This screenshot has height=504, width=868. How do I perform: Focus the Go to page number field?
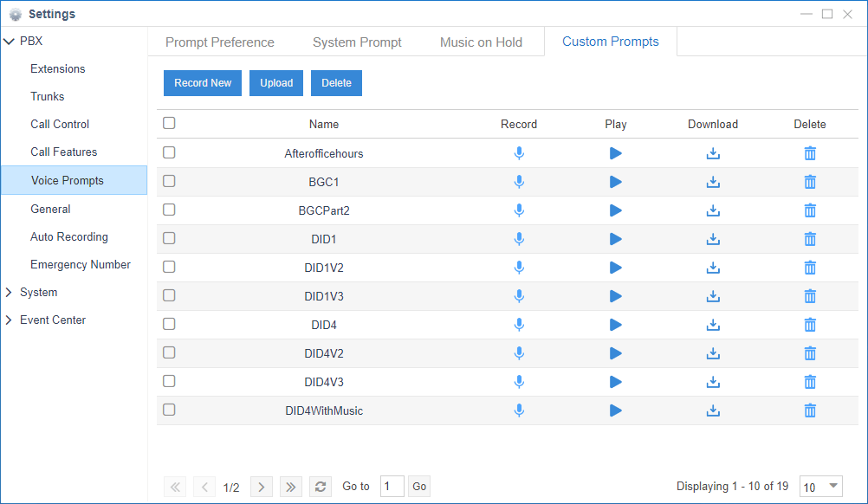[392, 487]
